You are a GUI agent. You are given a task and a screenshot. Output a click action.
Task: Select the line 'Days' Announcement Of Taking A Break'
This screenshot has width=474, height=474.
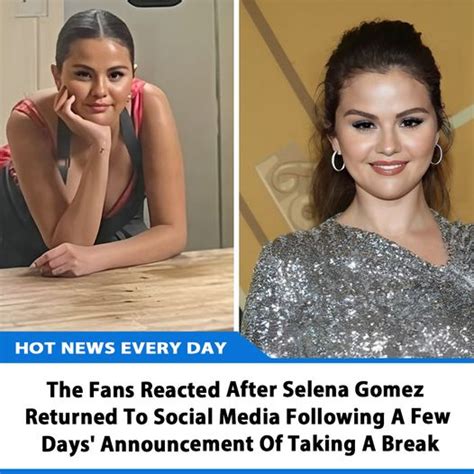240,444
